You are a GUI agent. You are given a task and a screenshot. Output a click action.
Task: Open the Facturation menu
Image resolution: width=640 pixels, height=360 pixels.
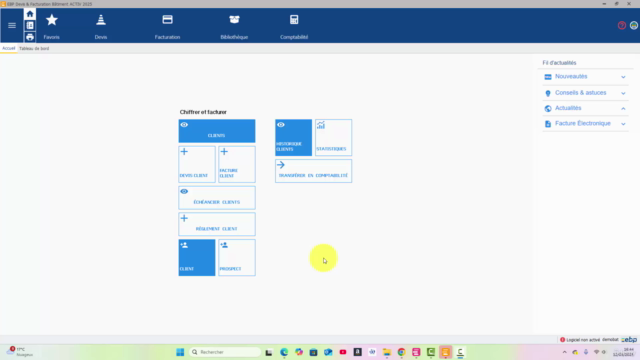coord(167,26)
